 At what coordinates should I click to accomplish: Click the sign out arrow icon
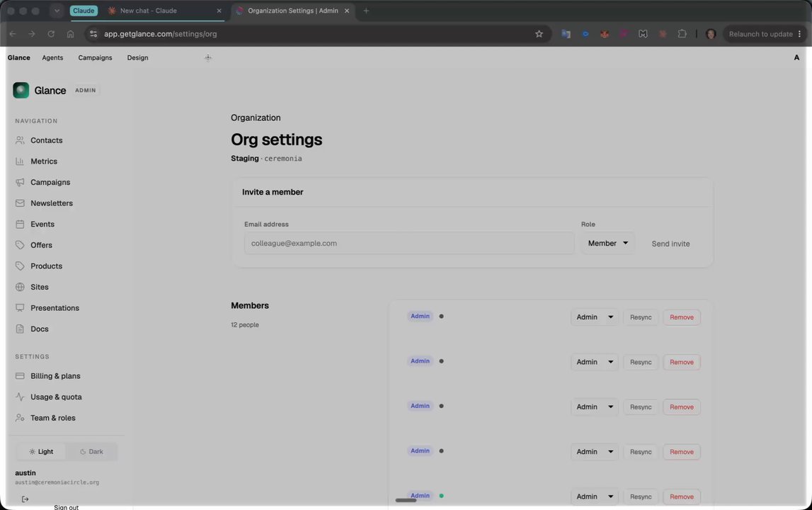click(x=25, y=499)
